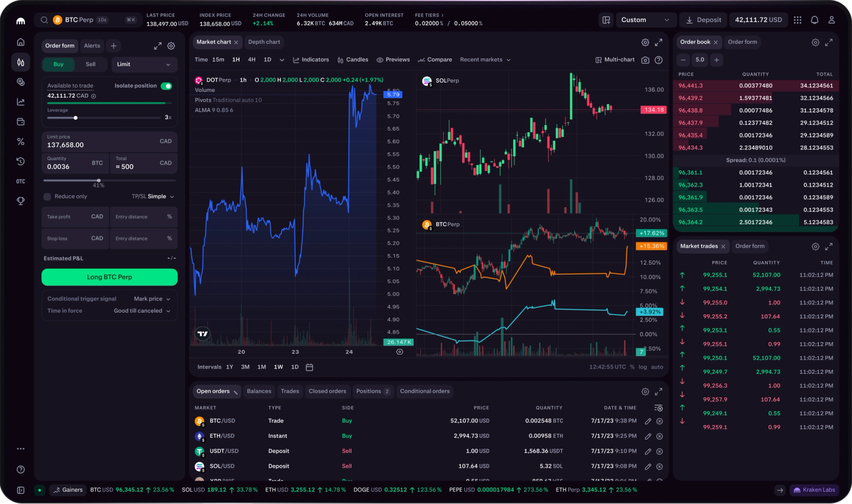
Task: Adjust the Leverage slider handle
Action: coord(75,118)
